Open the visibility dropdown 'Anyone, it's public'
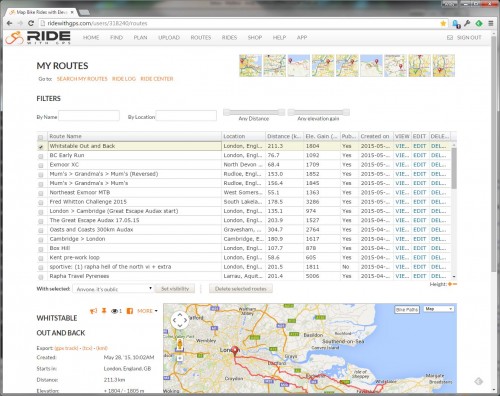This screenshot has width=500, height=396. [x=113, y=289]
